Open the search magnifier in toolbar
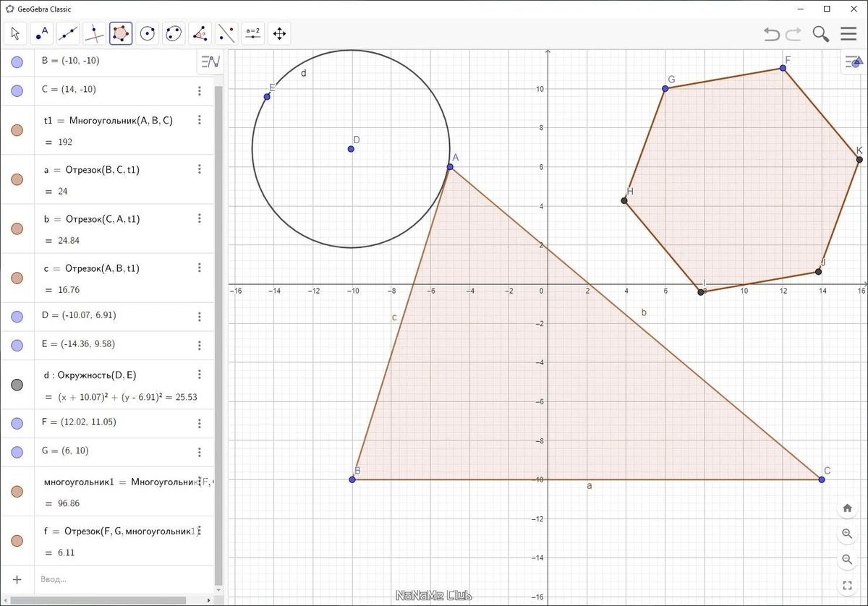This screenshot has height=606, width=868. (x=821, y=34)
